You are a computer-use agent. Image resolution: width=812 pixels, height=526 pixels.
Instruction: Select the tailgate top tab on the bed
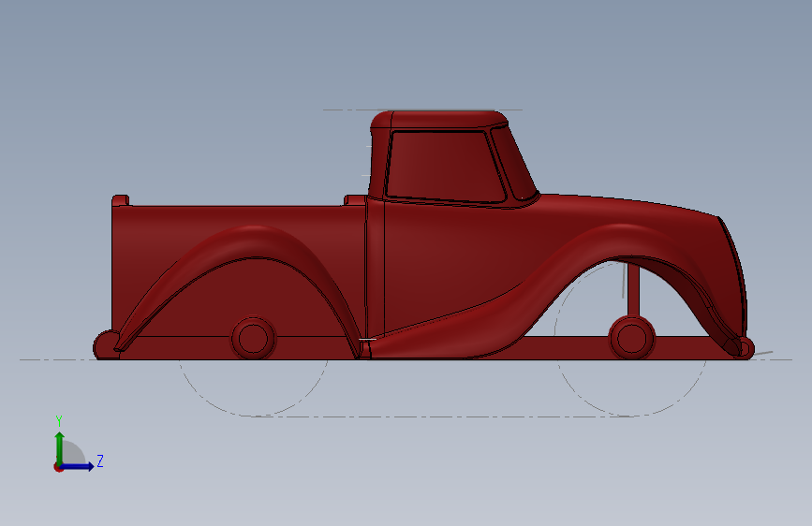120,200
